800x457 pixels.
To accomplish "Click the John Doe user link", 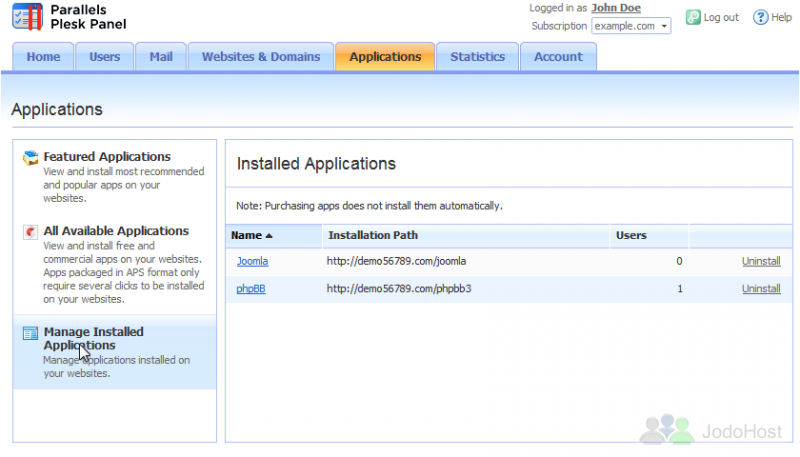I will coord(616,8).
